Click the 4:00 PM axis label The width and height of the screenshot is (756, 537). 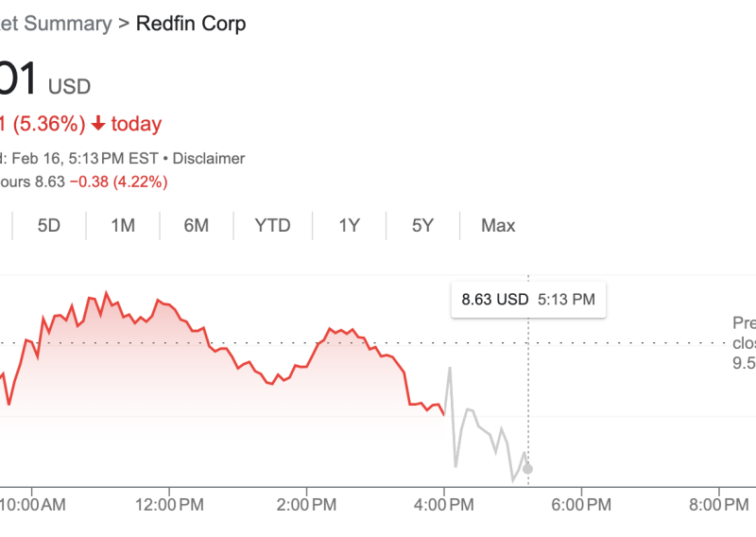444,504
